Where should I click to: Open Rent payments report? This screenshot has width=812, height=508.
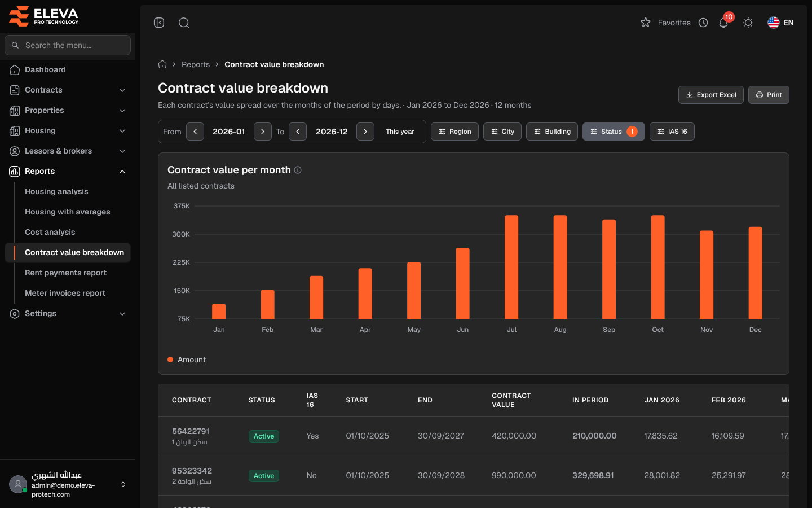pyautogui.click(x=65, y=273)
